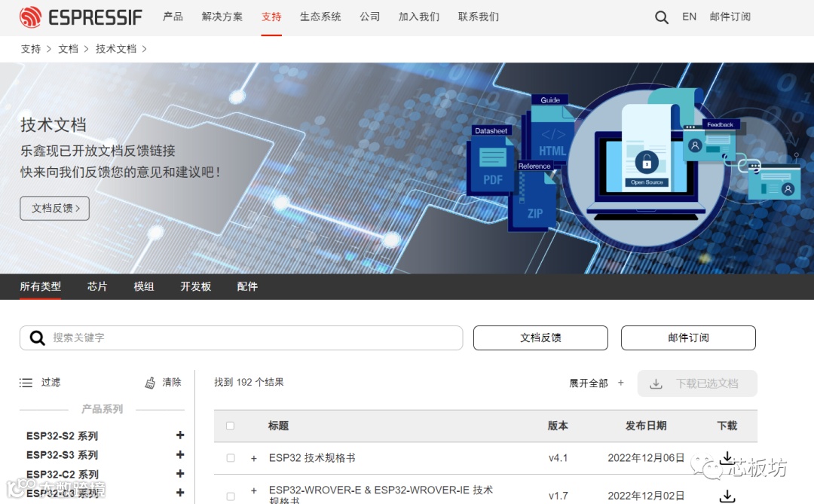
Task: Click the v1.7 version cell
Action: point(558,496)
